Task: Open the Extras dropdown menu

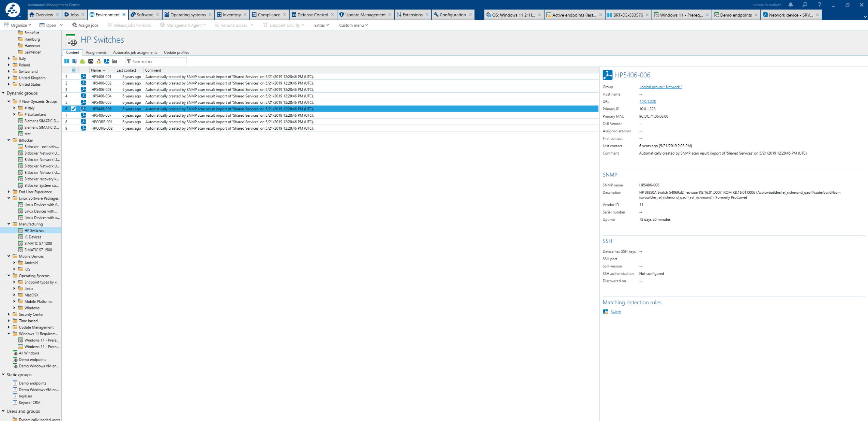Action: click(x=321, y=25)
